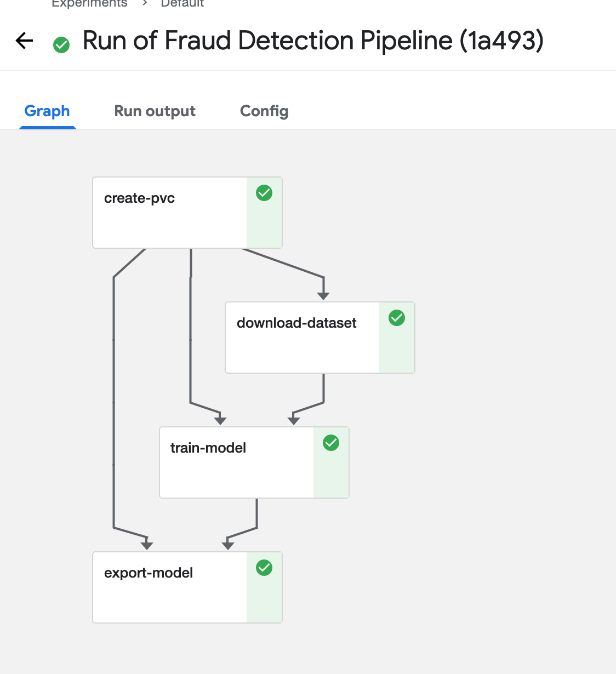Open the Config tab
The height and width of the screenshot is (674, 616).
[264, 111]
